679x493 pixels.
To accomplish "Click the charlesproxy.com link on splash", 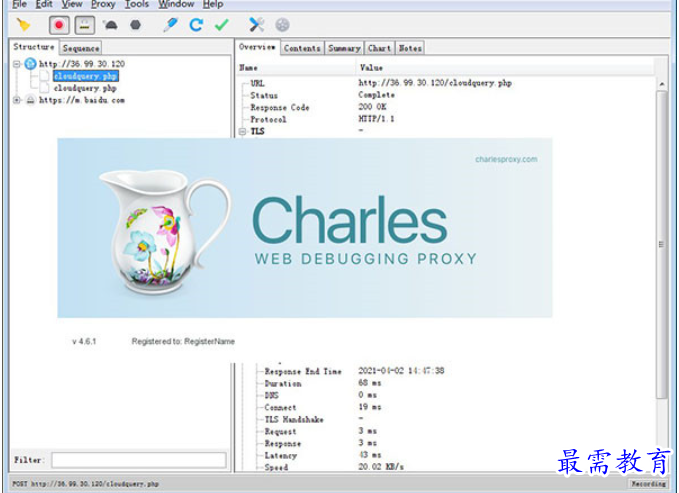I will point(506,159).
